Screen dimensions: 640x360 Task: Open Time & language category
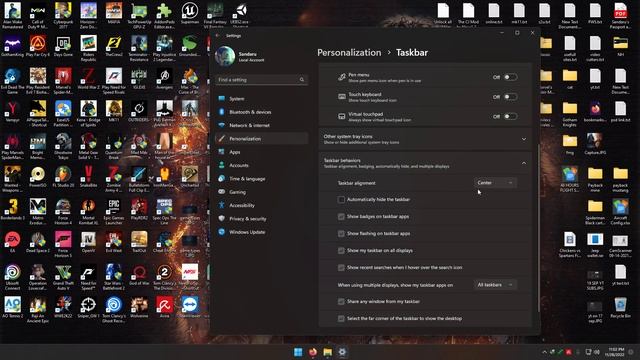262,179
